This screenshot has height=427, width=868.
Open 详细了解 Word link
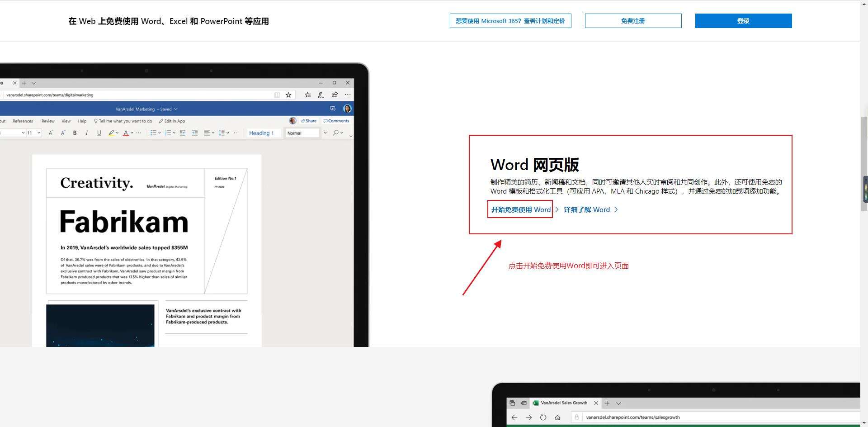(587, 209)
